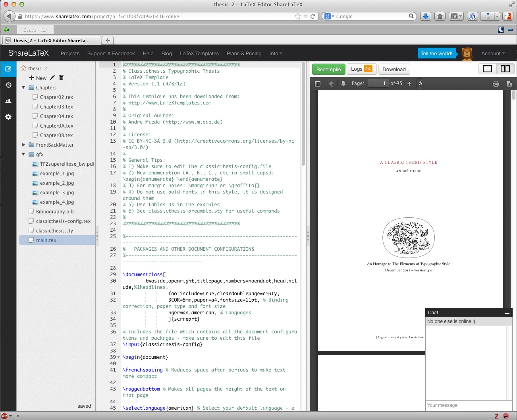The height and width of the screenshot is (420, 517).
Task: Open the Info dropdown in navbar
Action: point(275,54)
